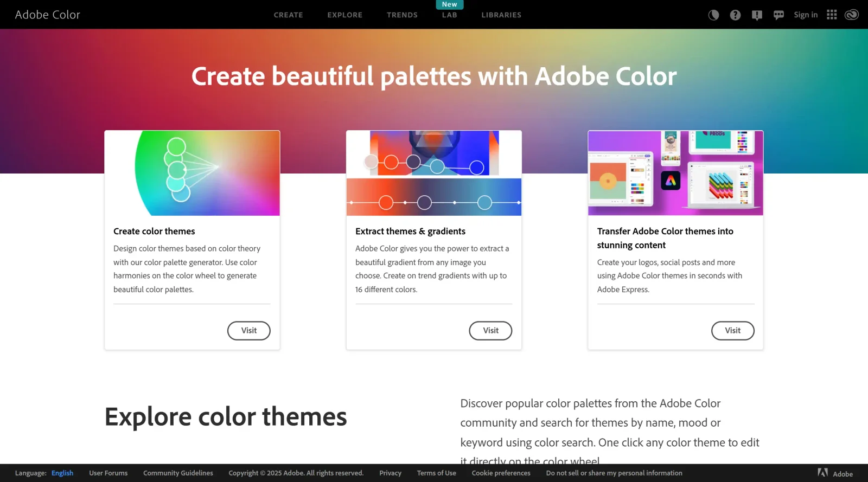Open Terms of Use link
Image resolution: width=868 pixels, height=482 pixels.
(x=437, y=473)
